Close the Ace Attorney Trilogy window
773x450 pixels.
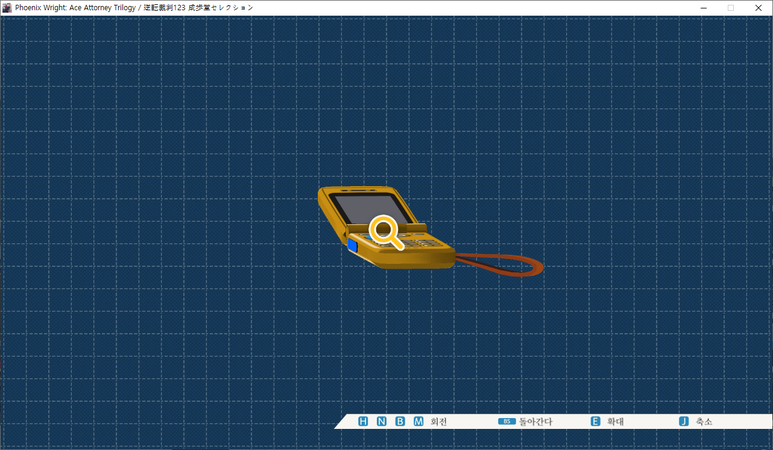[758, 8]
